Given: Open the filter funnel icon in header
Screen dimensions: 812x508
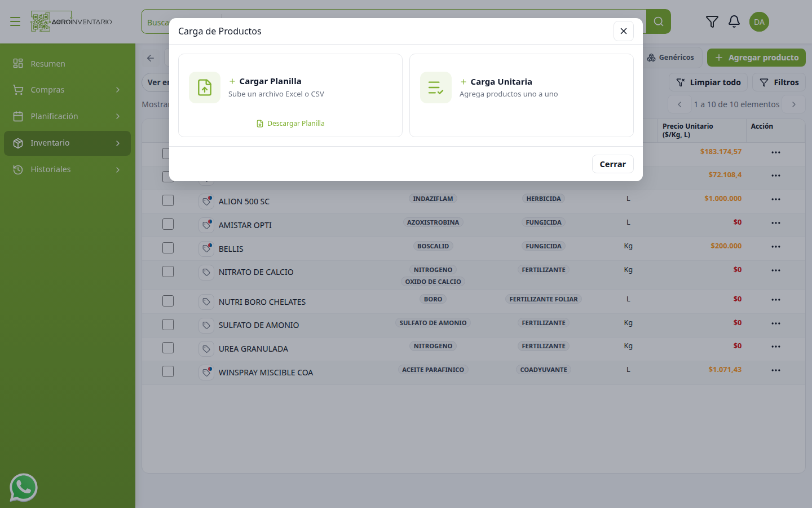Looking at the screenshot, I should [712, 21].
